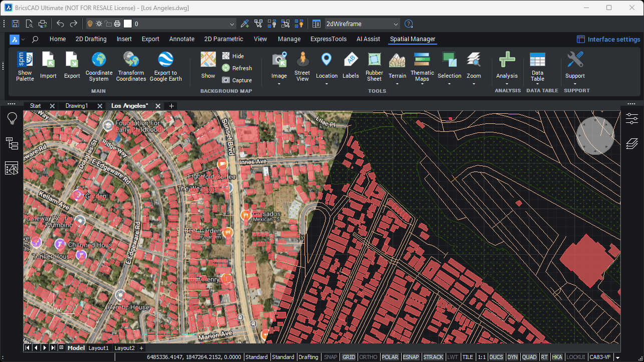Screen dimensions: 644x362
Task: Save the drawing with the floppy icon
Action: tap(16, 24)
